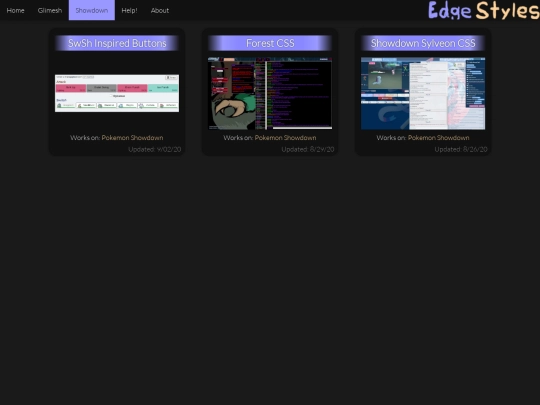Viewport: 540px width, 405px height.
Task: Click the Updated date on Sylveon CSS card
Action: (461, 149)
